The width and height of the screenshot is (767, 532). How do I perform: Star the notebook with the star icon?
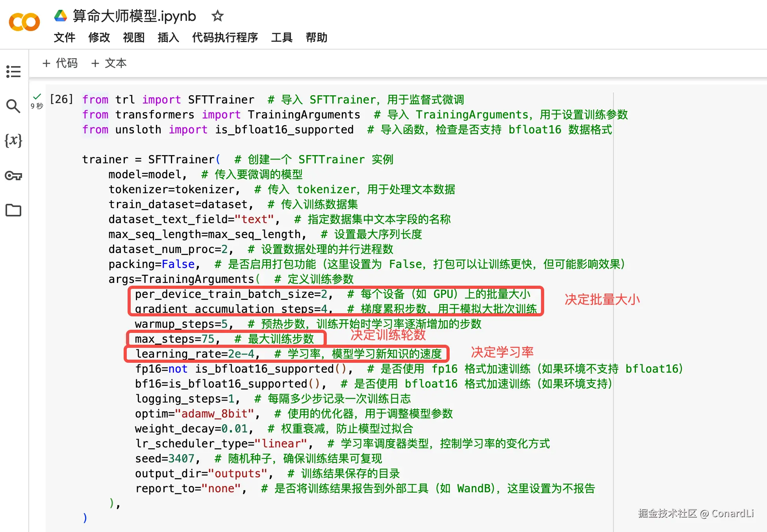[217, 16]
